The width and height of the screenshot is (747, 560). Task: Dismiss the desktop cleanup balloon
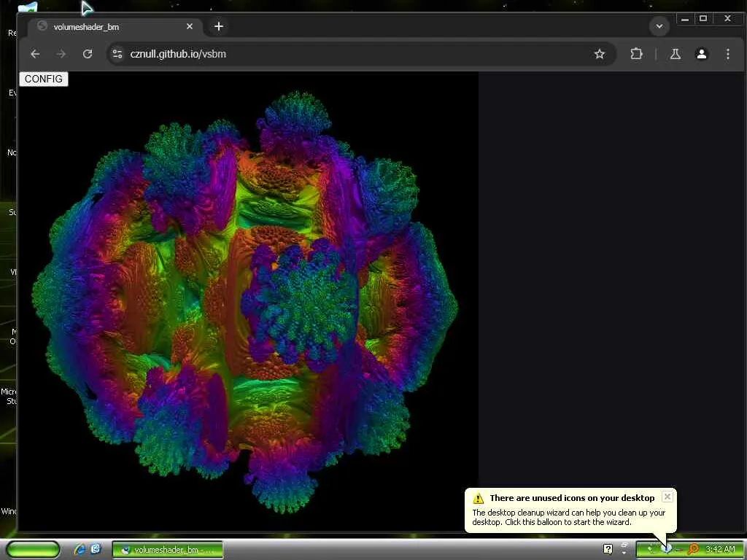click(x=667, y=497)
